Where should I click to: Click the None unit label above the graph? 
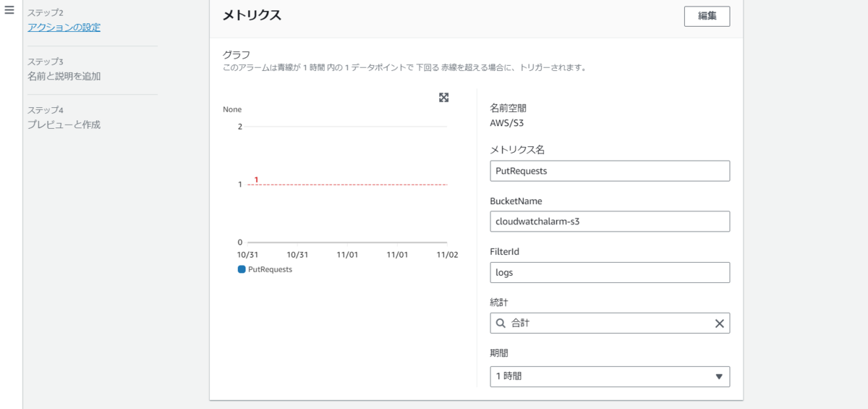point(232,109)
